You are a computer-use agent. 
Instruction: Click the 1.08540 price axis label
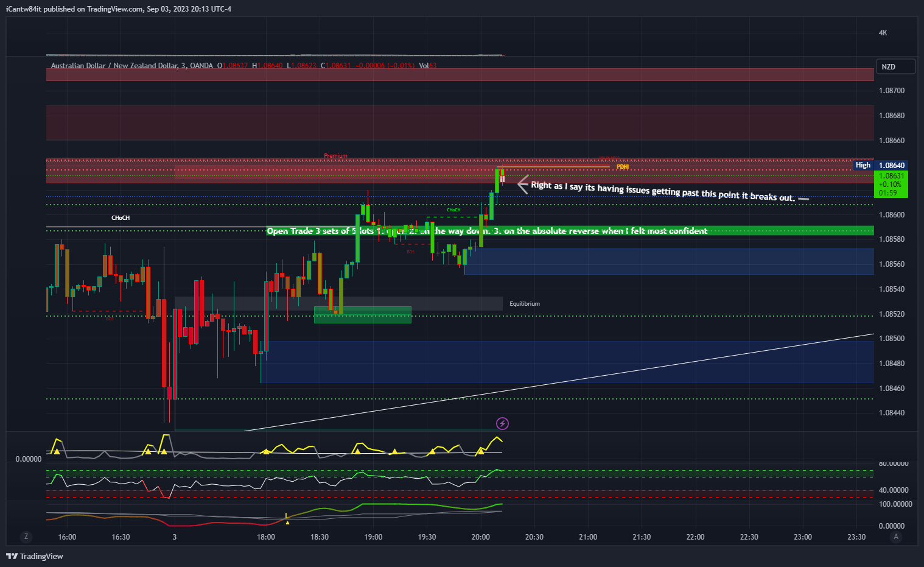point(892,289)
